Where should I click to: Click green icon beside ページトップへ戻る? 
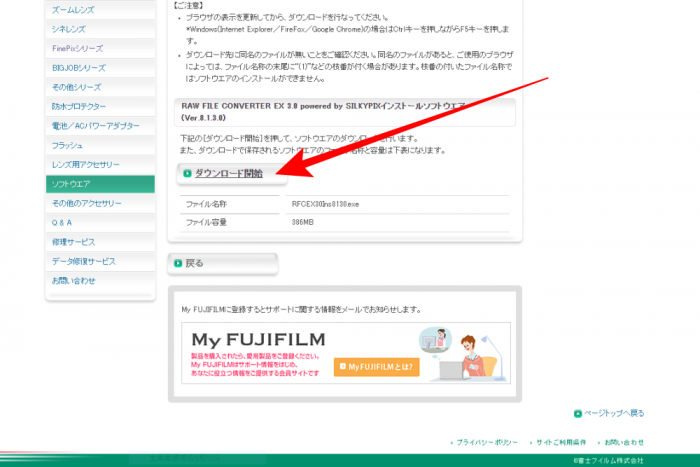578,413
